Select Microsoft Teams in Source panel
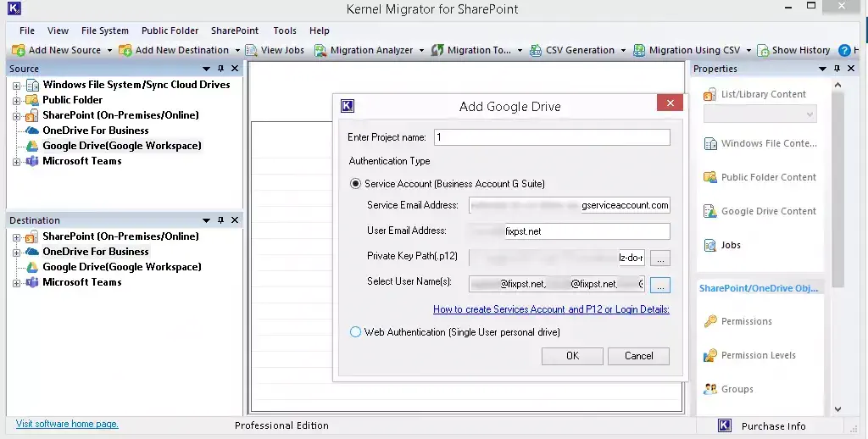 coord(82,161)
